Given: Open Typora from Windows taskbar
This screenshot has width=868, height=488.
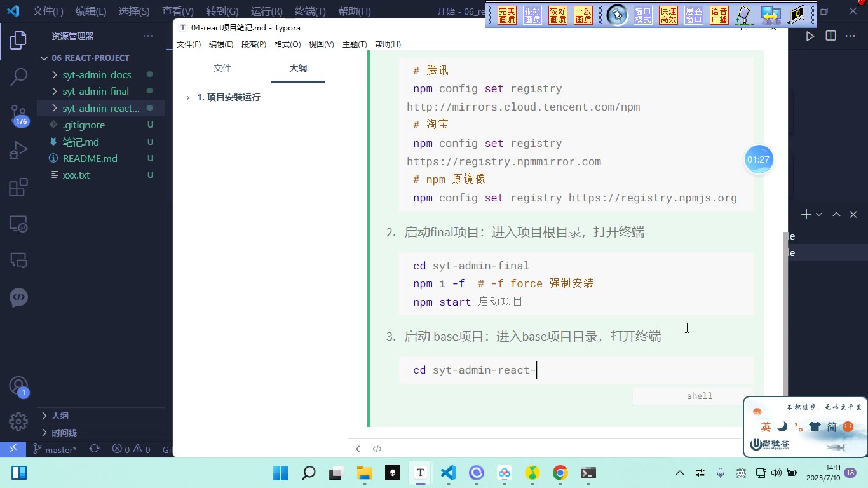Looking at the screenshot, I should click(420, 473).
